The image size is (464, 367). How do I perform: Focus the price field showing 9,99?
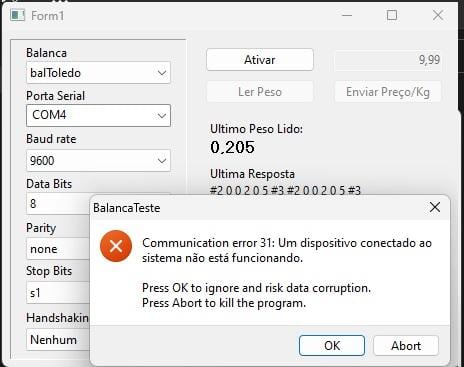pos(388,60)
